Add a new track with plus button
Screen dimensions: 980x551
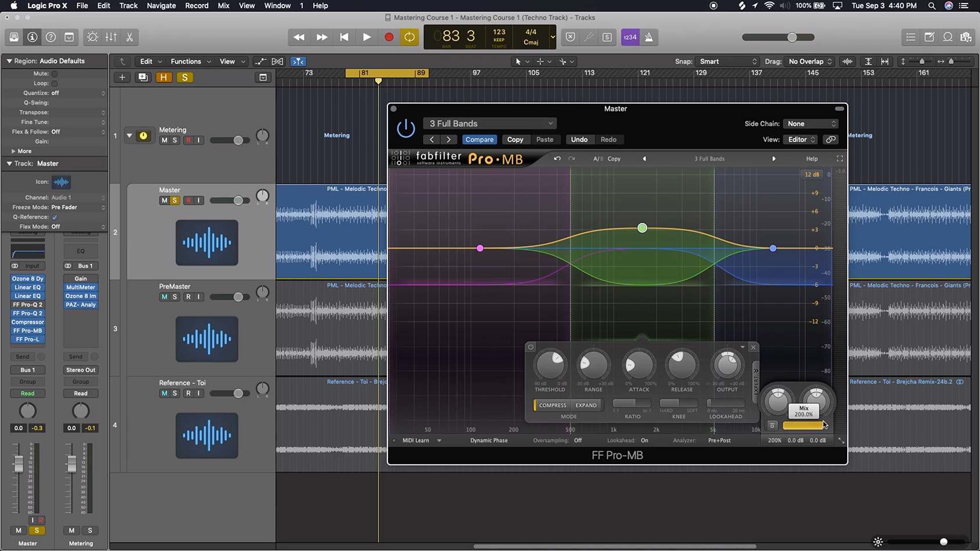pos(122,77)
